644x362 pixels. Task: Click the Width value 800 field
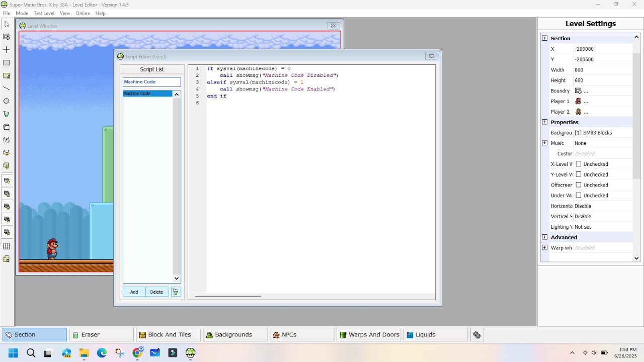[603, 70]
